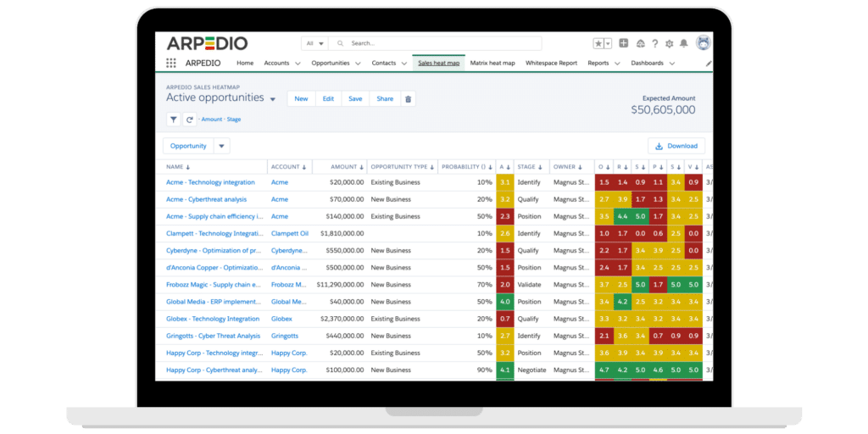Sort by the V score column arrow

[697, 167]
